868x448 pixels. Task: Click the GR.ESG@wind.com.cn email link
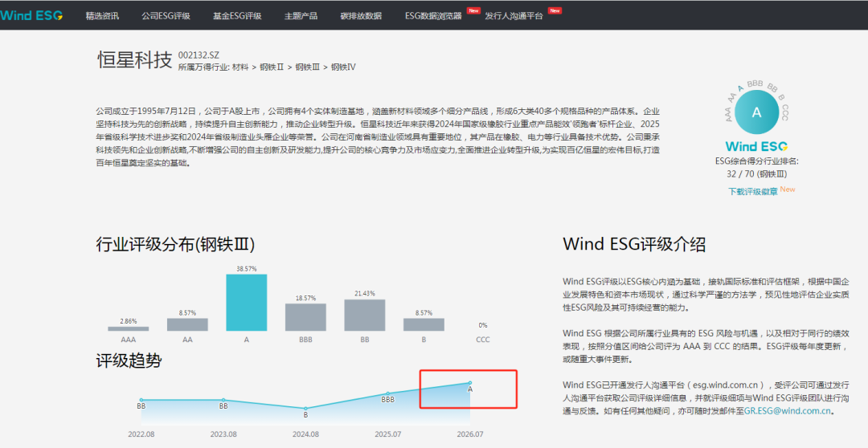click(787, 411)
